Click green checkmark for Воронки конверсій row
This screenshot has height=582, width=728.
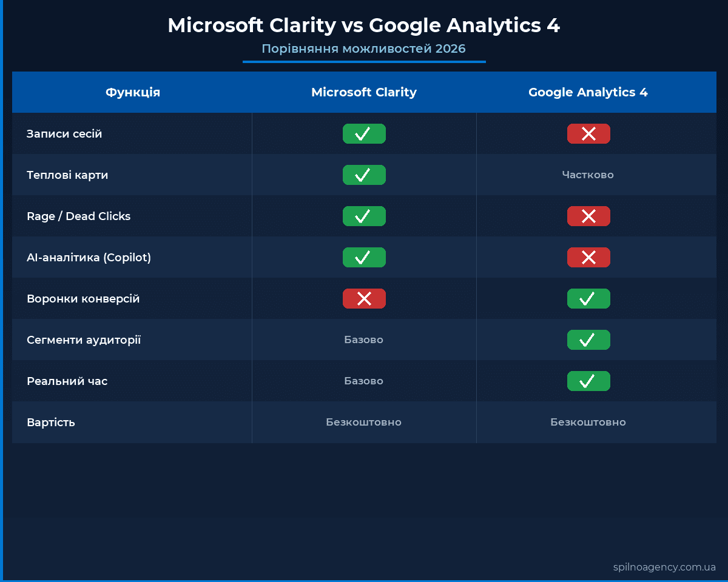click(588, 299)
